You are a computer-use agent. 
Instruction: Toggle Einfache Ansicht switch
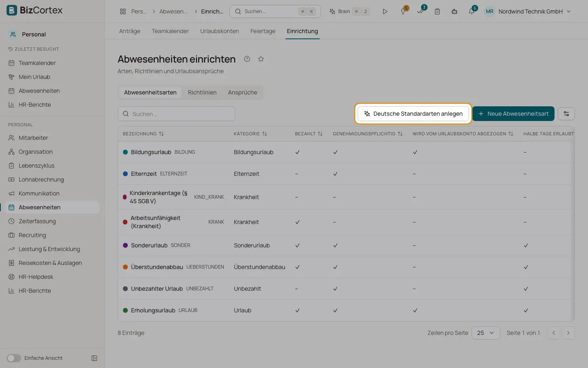coord(14,358)
